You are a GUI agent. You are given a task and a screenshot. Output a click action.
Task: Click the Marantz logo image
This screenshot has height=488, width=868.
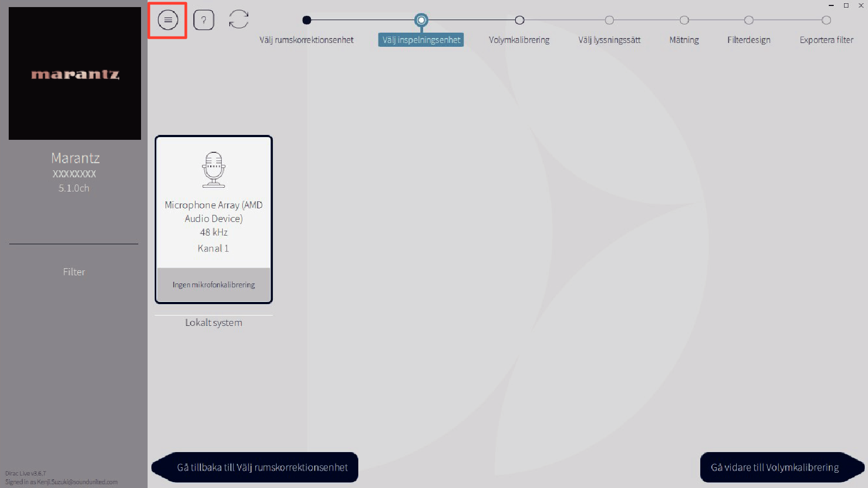click(75, 73)
